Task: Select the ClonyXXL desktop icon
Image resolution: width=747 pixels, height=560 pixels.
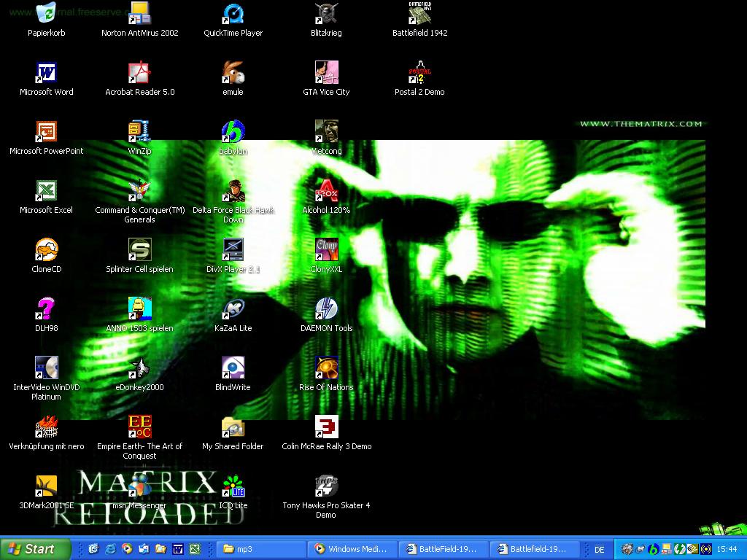Action: (326, 249)
